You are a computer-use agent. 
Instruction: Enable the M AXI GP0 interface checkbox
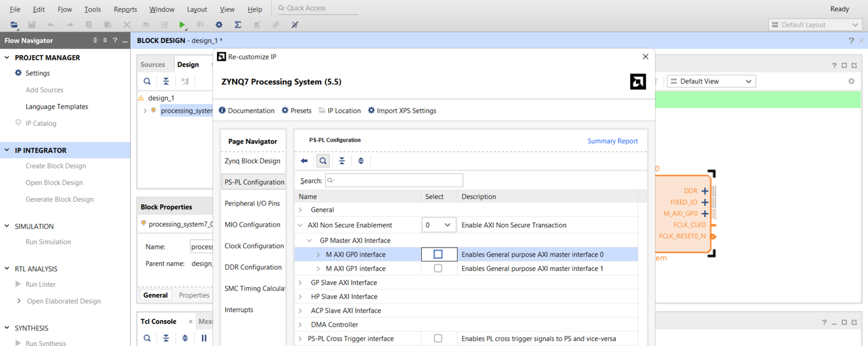[438, 255]
